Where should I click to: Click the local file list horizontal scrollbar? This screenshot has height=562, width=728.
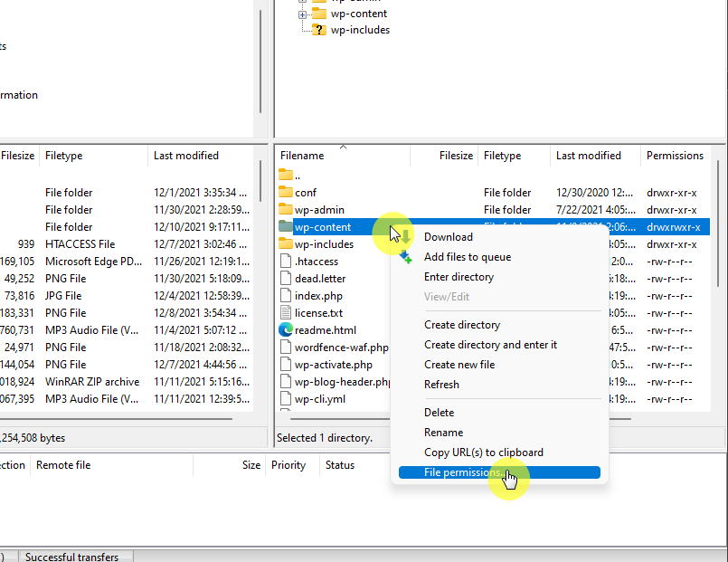point(115,418)
